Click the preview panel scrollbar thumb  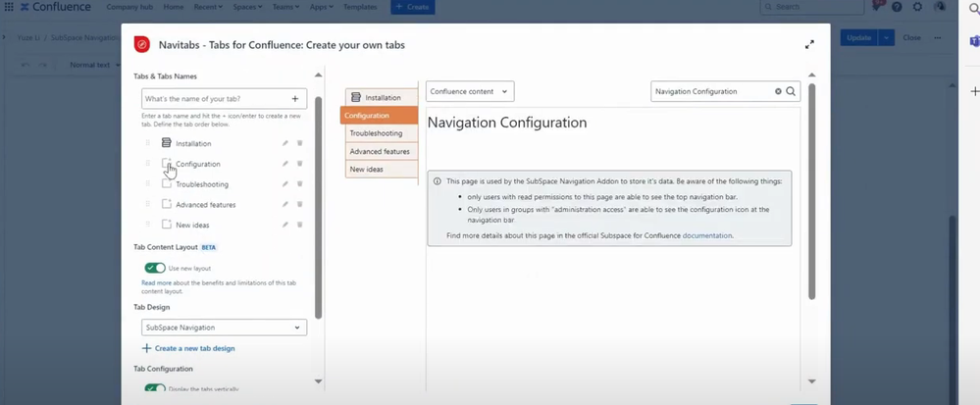(812, 191)
